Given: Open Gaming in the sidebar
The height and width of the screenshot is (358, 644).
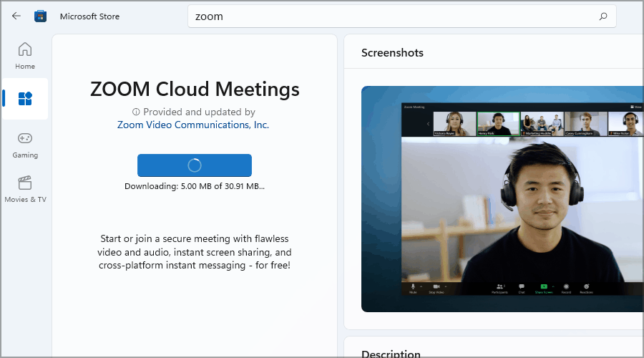Looking at the screenshot, I should pyautogui.click(x=25, y=145).
